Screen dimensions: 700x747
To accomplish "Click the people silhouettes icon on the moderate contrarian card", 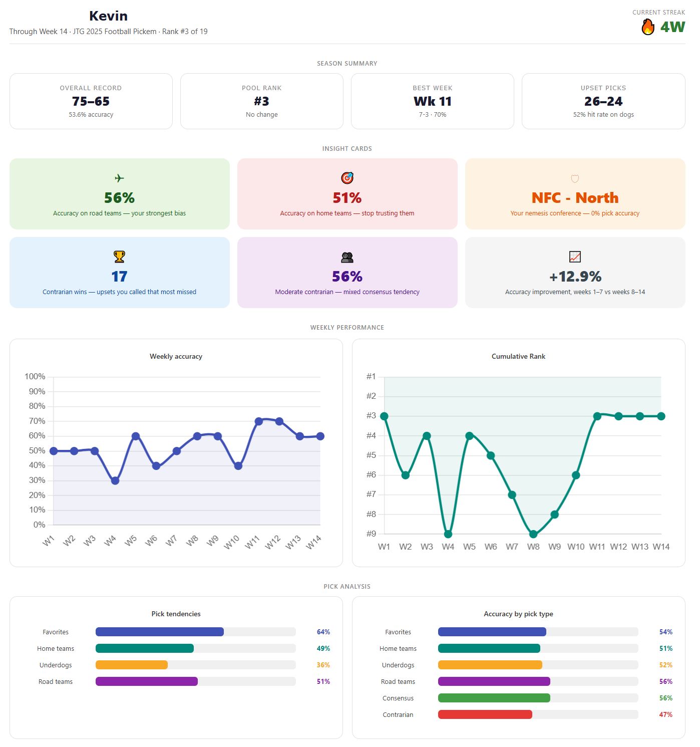I will click(347, 257).
